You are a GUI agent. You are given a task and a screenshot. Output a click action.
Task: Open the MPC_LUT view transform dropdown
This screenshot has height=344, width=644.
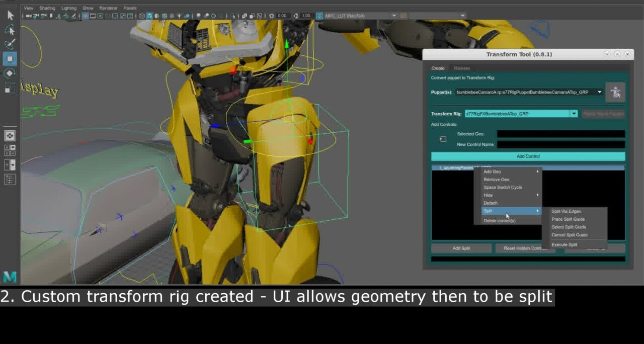pos(361,16)
